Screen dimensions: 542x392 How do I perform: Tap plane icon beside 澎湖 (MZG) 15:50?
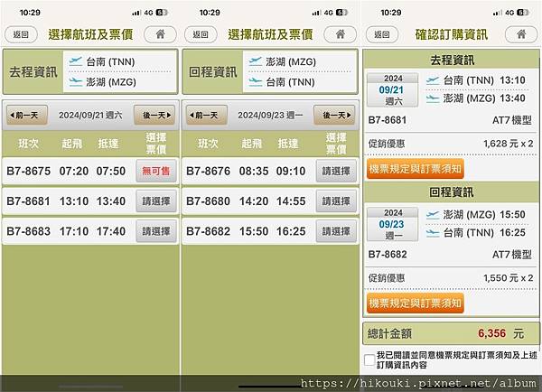pyautogui.click(x=433, y=215)
